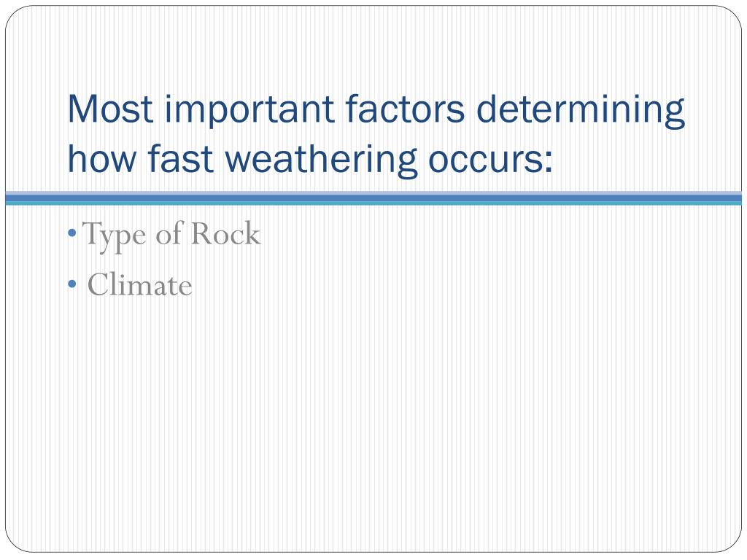Click the word 'important' in the title

click(x=249, y=112)
